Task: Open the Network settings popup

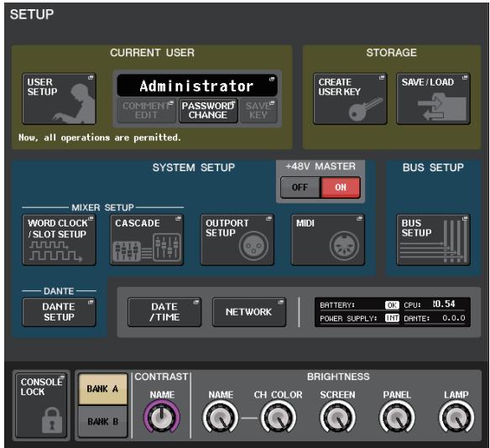Action: [x=249, y=312]
